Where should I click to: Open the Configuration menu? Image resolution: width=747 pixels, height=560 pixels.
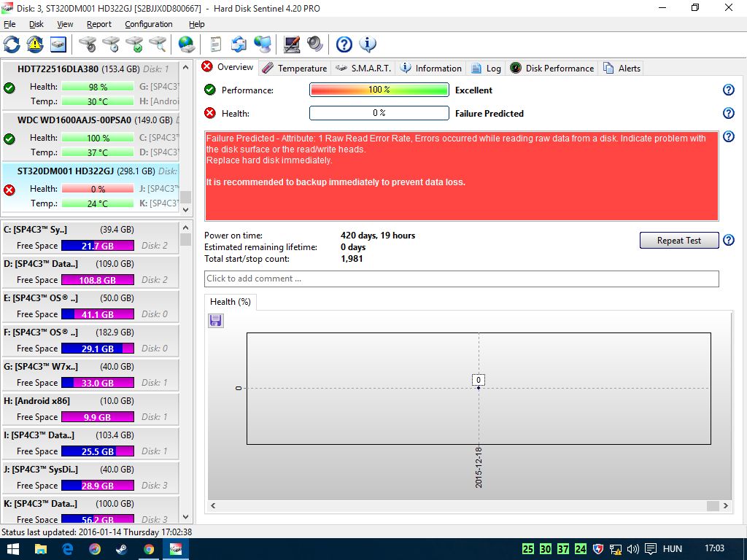(x=149, y=24)
